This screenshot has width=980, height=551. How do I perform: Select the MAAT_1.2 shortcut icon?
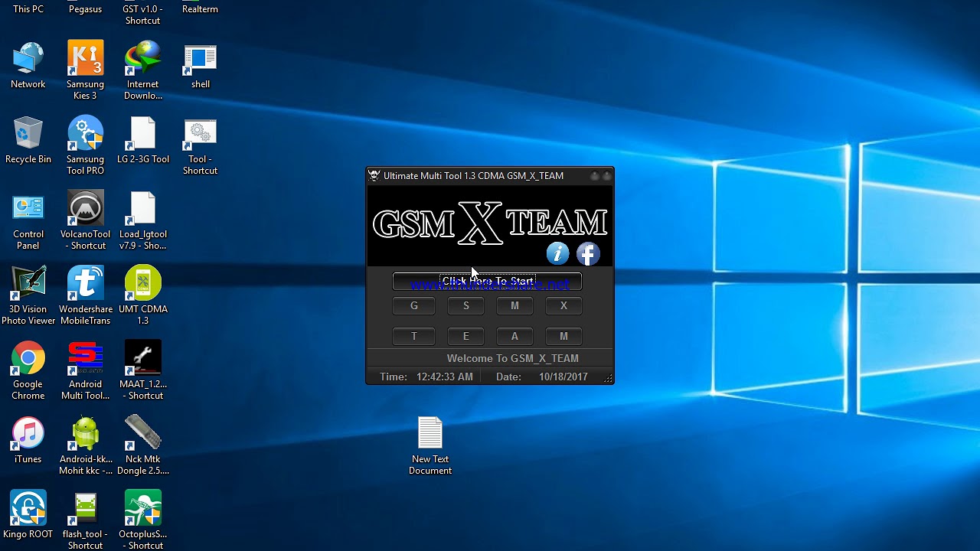[143, 370]
